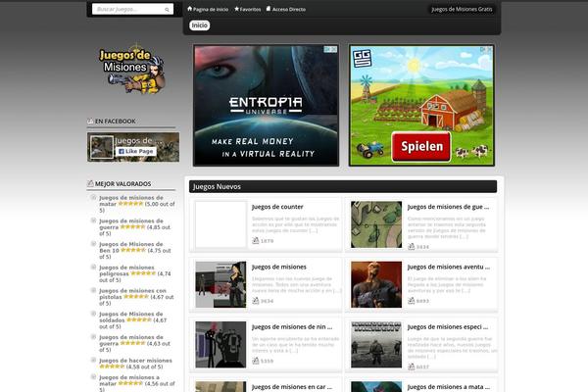Click the Juegos de Misiones site logo
This screenshot has height=392, width=588.
(132, 69)
